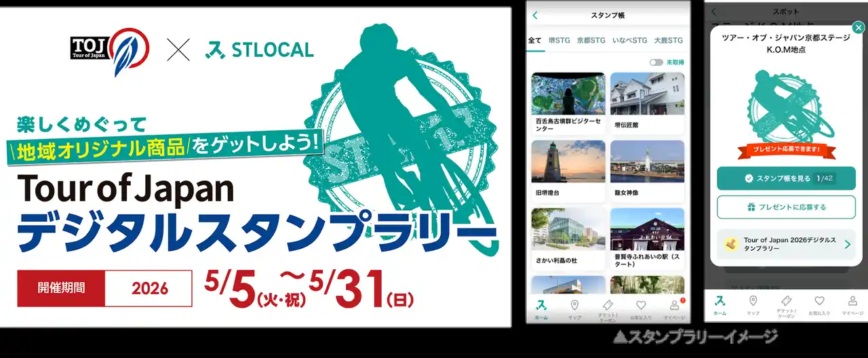Open お気に入り heart in the スタンプ帳 screen's bottom bar
Viewport: 868px width, 358px height.
[641, 308]
